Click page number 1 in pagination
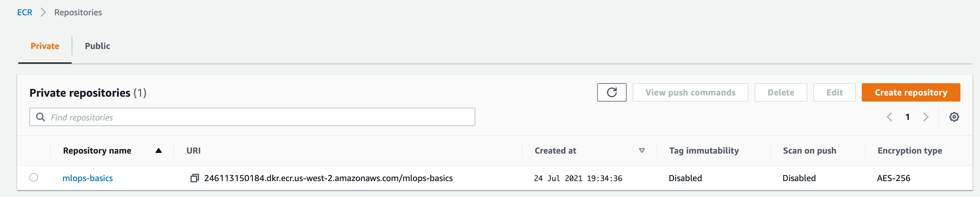The width and height of the screenshot is (980, 197). [x=907, y=117]
